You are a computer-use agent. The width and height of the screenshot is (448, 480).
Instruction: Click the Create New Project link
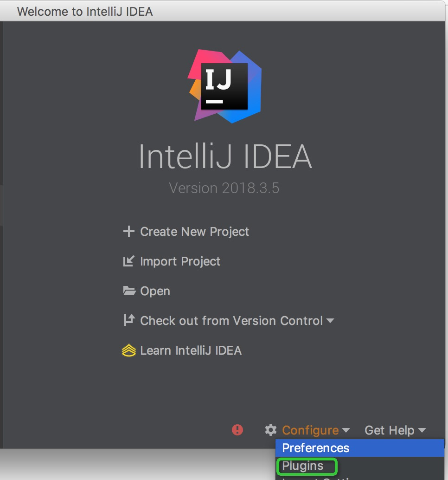coord(194,232)
